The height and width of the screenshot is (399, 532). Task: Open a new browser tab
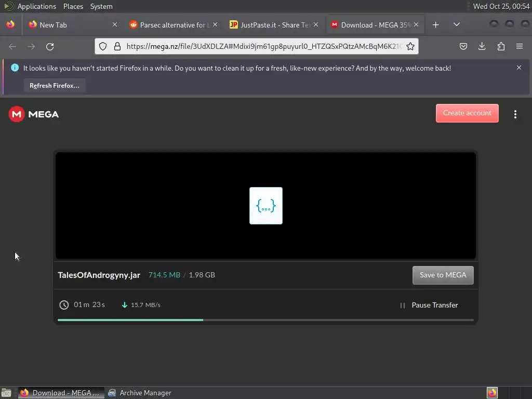point(436,25)
